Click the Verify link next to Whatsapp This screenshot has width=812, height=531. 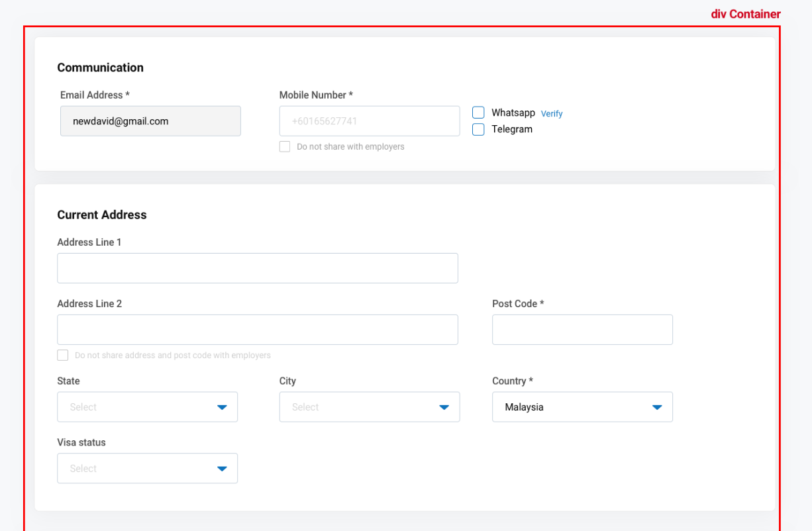click(552, 114)
